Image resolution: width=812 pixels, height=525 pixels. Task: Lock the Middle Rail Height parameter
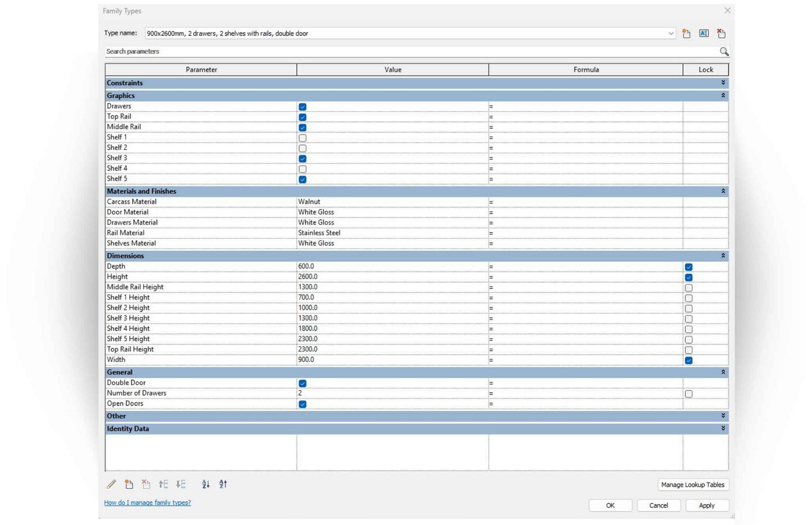[x=688, y=288]
